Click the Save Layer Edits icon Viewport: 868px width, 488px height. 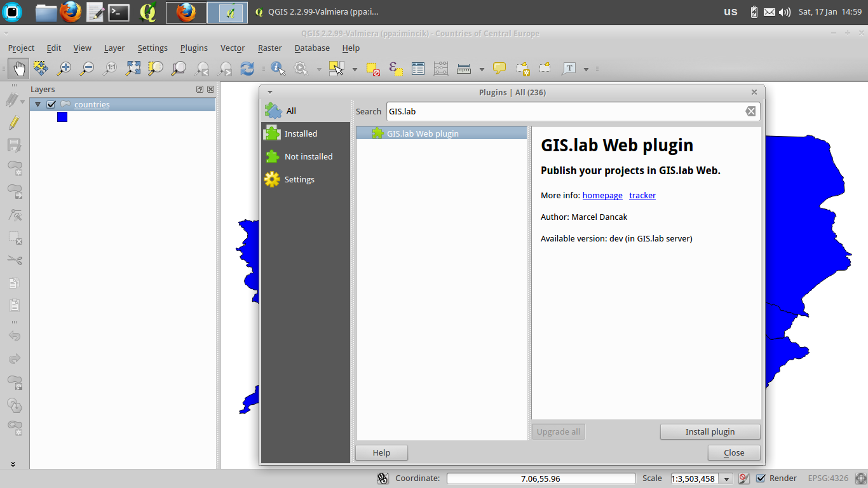[15, 146]
